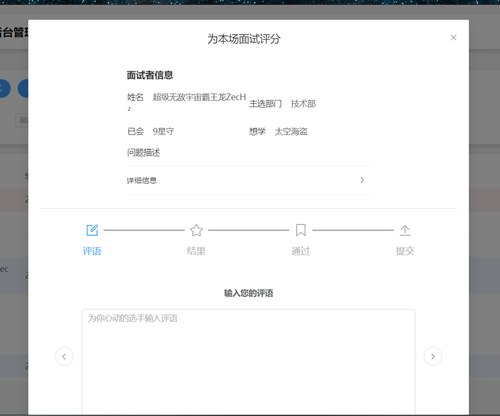
Task: Click the 输入您的评语 heading
Action: (249, 293)
